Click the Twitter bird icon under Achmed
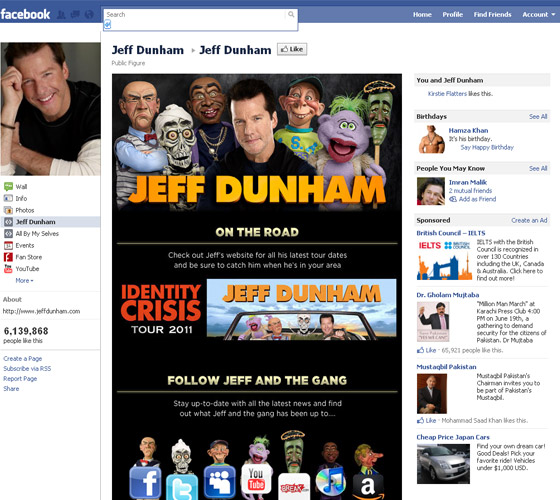The image size is (560, 500). point(182,487)
